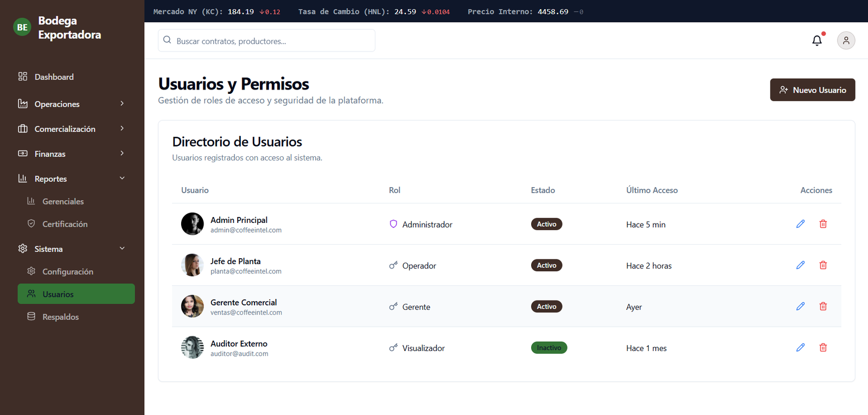Delete Admin Principal with trash icon

(823, 224)
